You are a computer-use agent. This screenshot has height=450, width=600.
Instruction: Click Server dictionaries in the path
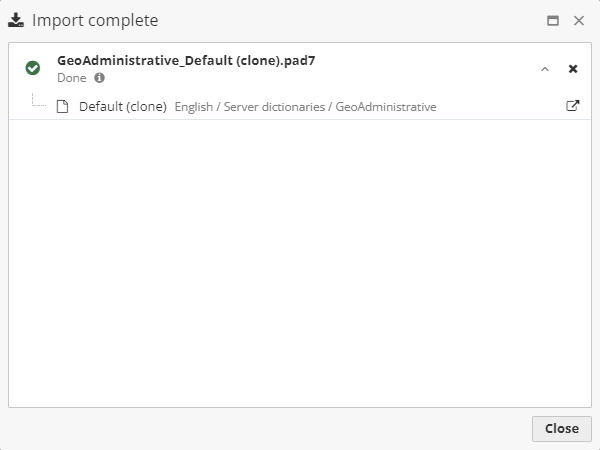point(277,107)
